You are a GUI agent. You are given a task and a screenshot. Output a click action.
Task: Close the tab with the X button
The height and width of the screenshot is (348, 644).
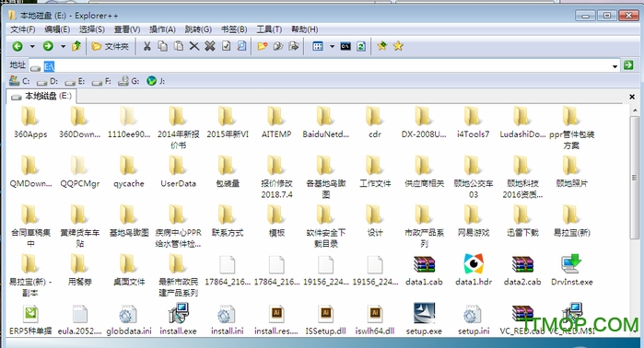632,97
